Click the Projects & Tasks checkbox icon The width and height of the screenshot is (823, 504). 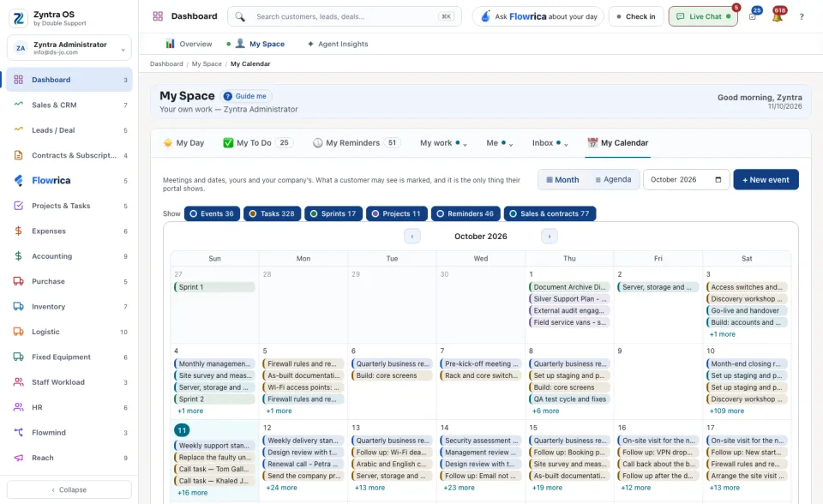click(18, 205)
